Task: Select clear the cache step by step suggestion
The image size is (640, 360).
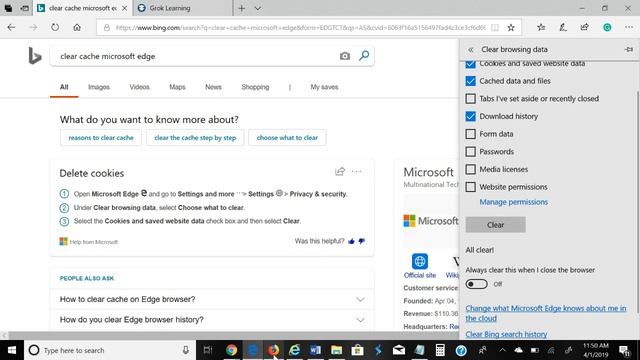Action: [195, 138]
